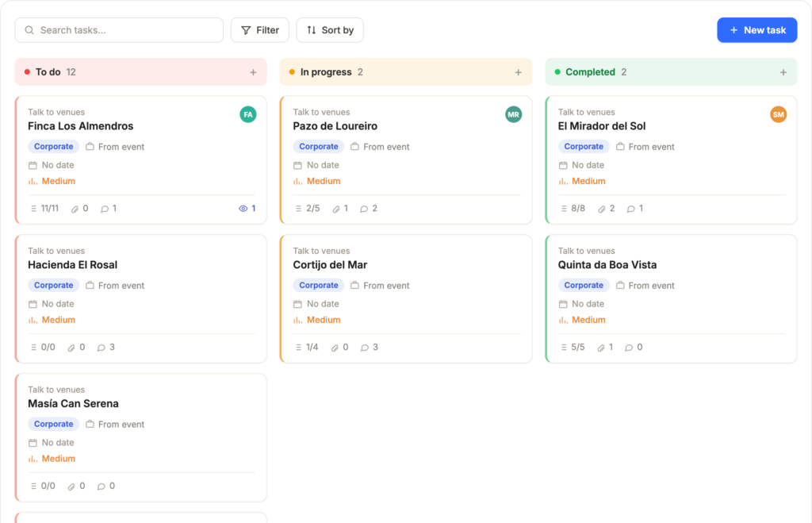812x523 pixels.
Task: Open Cortijo del Mar task title
Action: [x=330, y=265]
